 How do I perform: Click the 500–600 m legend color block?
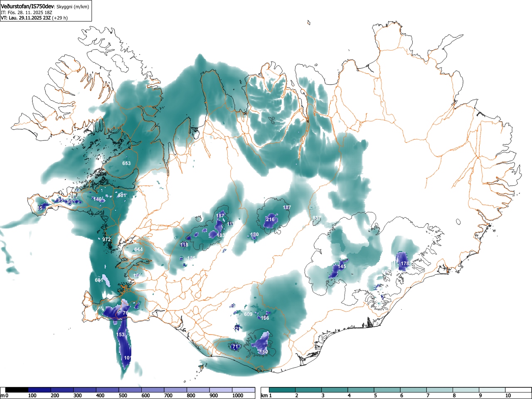tap(130, 390)
